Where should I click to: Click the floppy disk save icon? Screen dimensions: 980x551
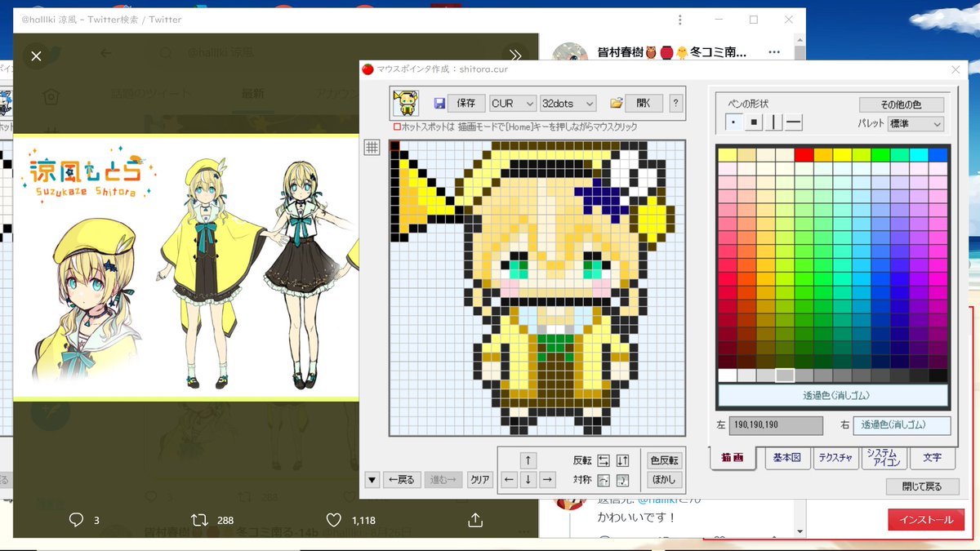[439, 104]
